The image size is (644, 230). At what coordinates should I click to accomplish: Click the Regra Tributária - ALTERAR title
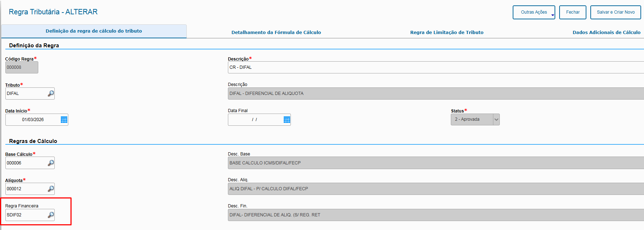[53, 12]
